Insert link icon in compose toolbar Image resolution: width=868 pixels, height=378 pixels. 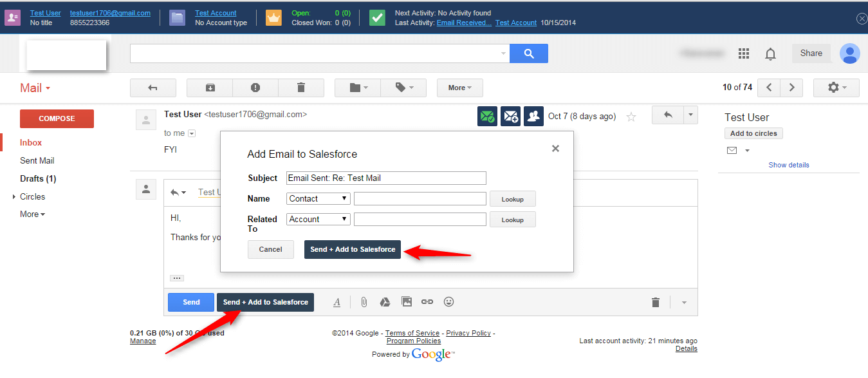[x=427, y=301]
